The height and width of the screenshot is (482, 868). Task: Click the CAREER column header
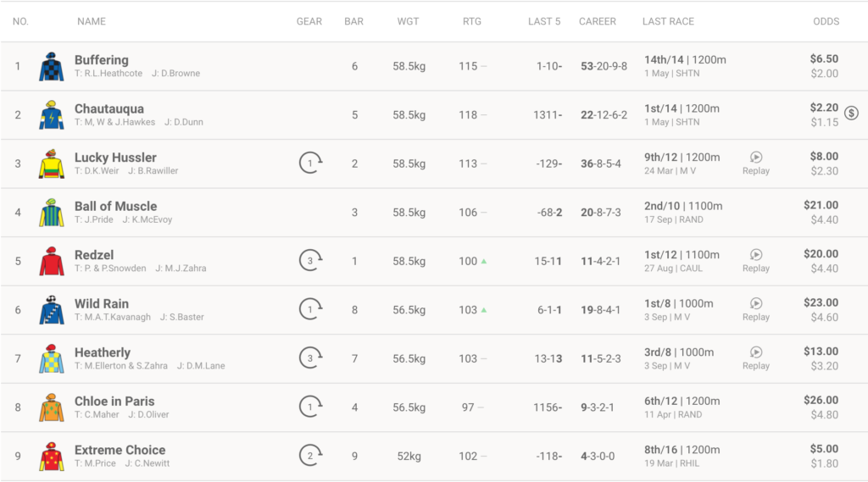click(598, 21)
